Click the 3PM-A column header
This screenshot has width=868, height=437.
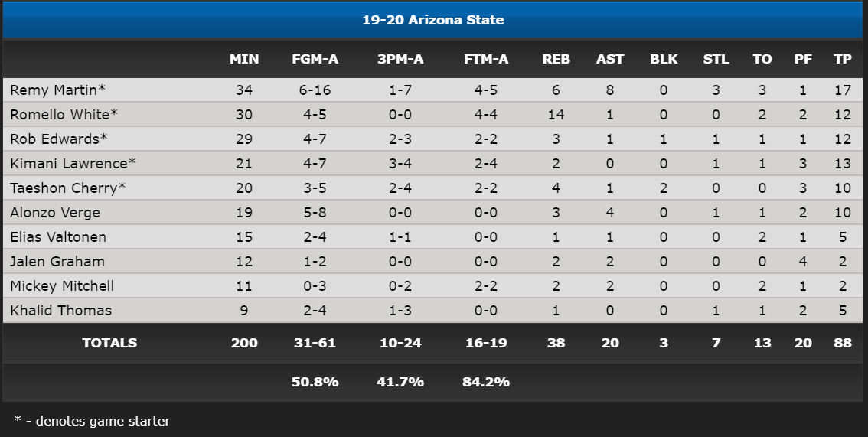(x=400, y=59)
